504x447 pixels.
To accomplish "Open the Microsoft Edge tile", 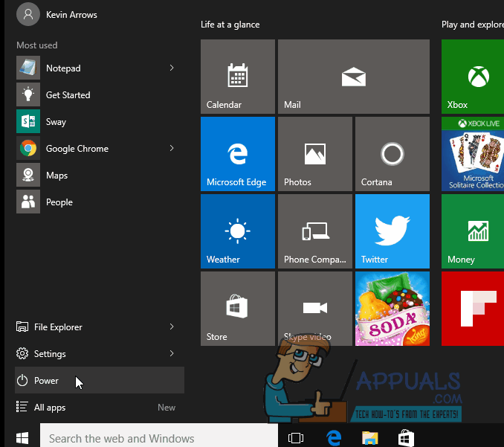I will [238, 154].
